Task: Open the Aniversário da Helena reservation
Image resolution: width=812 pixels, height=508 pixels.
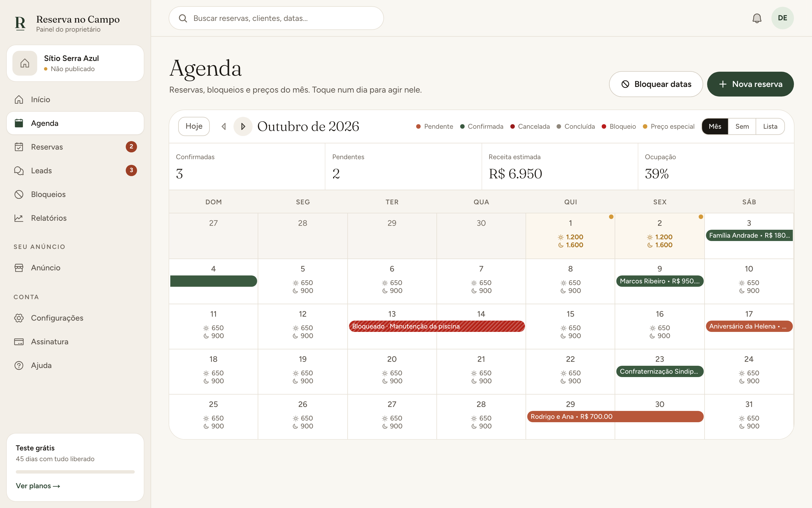Action: 749,326
